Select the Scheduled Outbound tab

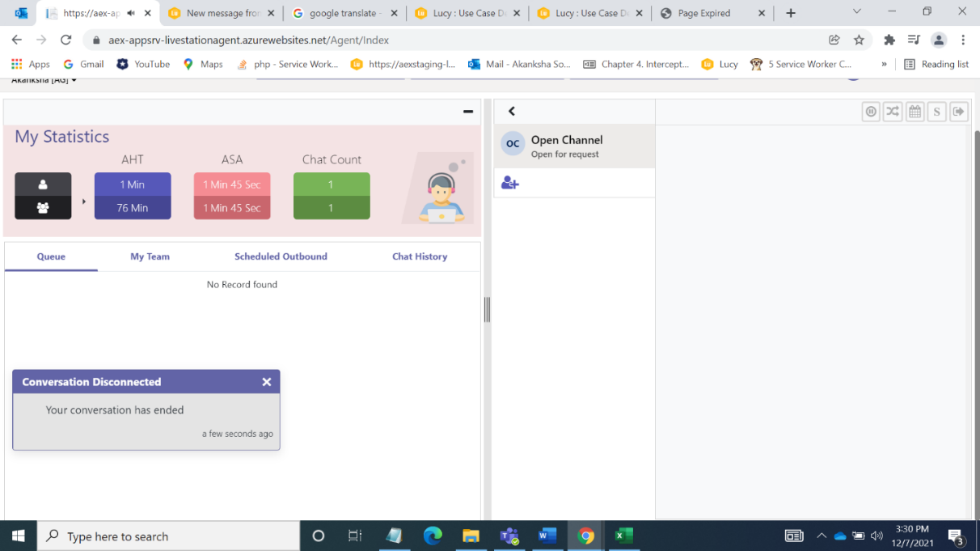pyautogui.click(x=281, y=256)
